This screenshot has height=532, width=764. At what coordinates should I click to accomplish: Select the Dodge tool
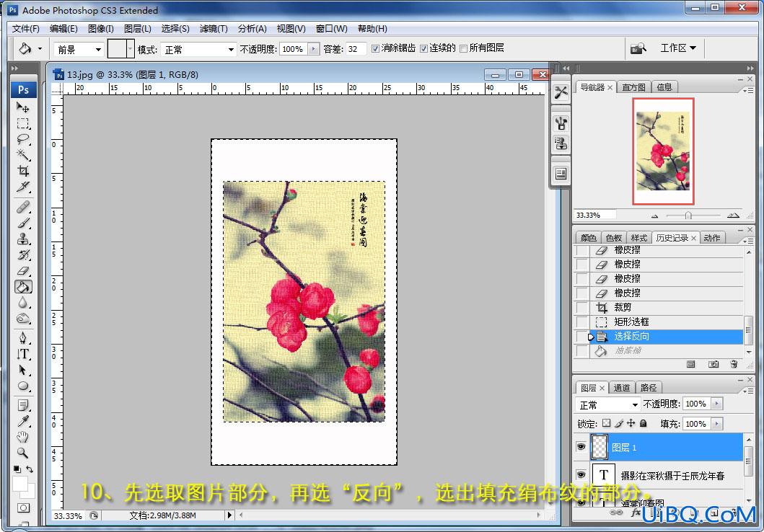tap(23, 319)
